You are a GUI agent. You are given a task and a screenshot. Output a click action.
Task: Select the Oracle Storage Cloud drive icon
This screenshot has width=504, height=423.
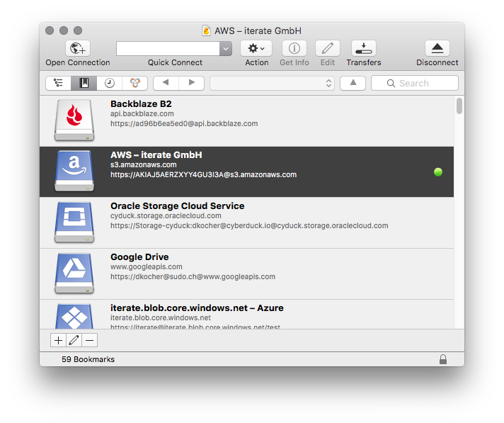tap(74, 222)
